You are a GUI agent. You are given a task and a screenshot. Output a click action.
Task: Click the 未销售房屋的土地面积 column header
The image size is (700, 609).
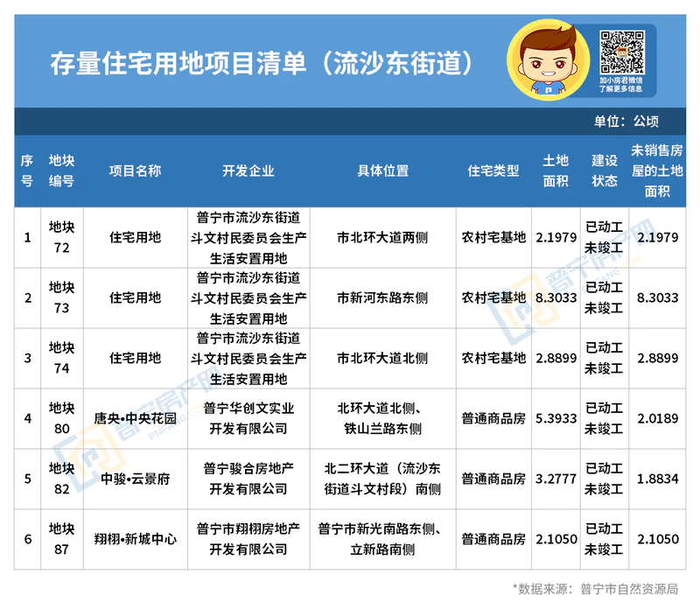(657, 171)
